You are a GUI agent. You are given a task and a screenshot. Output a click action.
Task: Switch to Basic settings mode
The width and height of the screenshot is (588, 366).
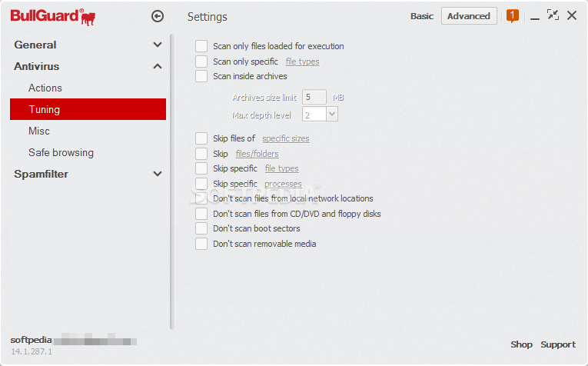pos(422,16)
